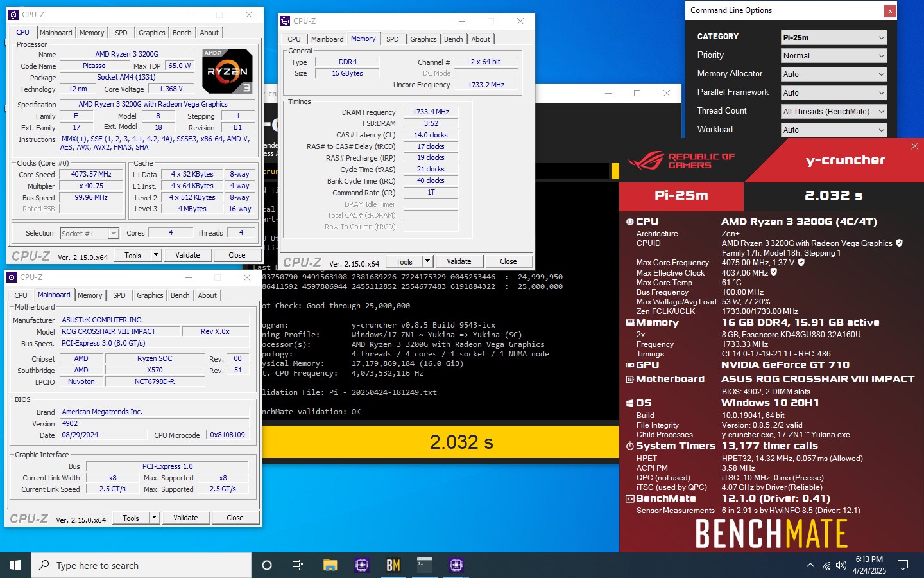
Task: Open CPU tab in the Memory CPU-Z window
Action: tap(295, 39)
